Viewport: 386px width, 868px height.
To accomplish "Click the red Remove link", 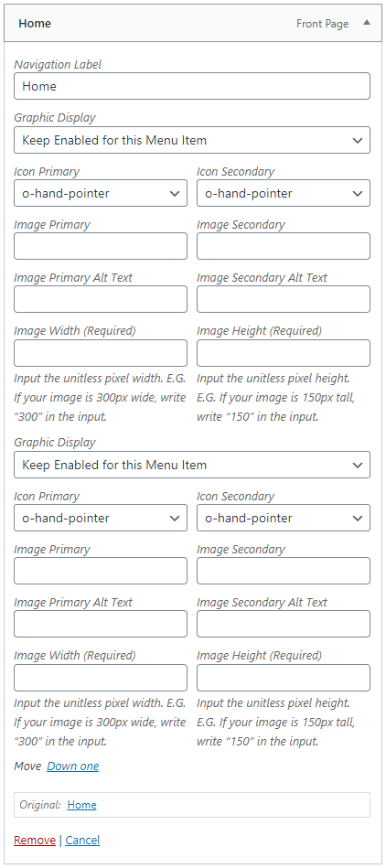I will pyautogui.click(x=35, y=841).
